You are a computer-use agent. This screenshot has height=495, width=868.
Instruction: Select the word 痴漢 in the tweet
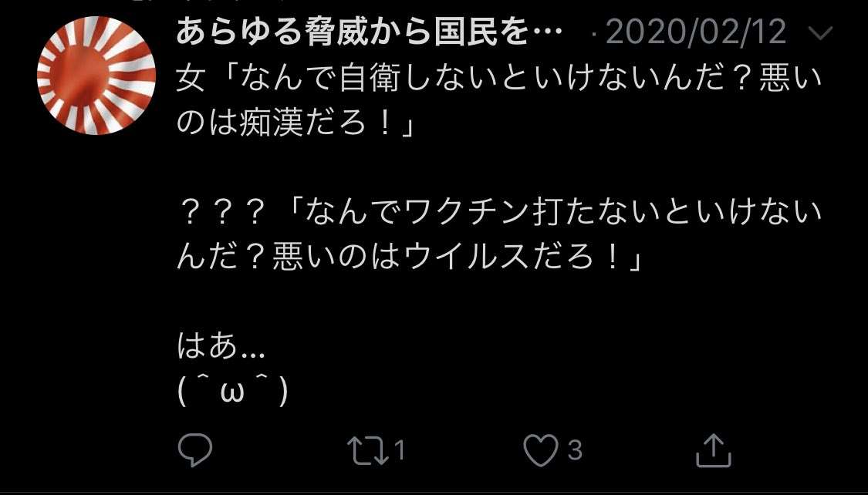[272, 125]
